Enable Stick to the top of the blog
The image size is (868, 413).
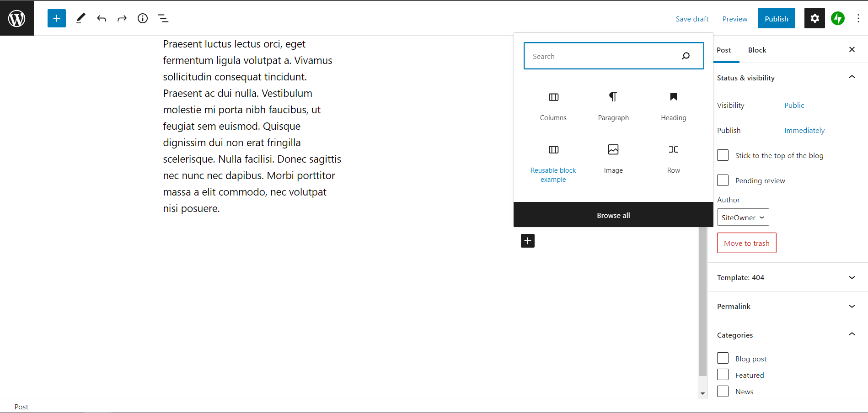click(x=723, y=155)
